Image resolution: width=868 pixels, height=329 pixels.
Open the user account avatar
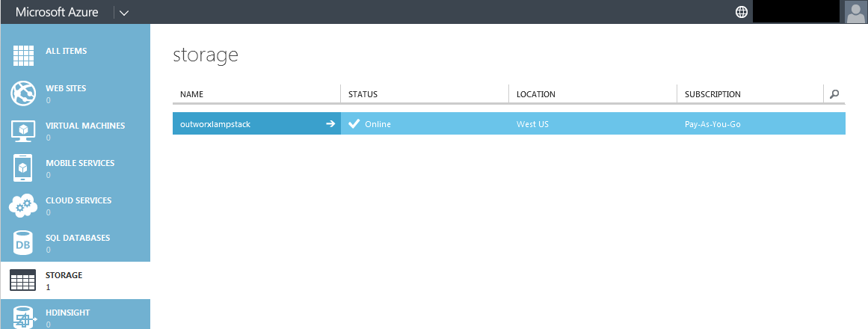click(x=855, y=12)
